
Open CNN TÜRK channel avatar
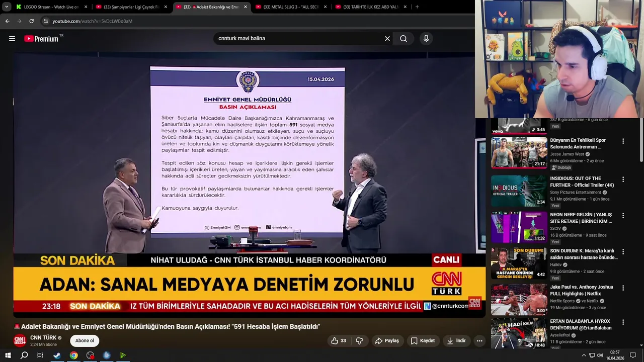pyautogui.click(x=20, y=341)
